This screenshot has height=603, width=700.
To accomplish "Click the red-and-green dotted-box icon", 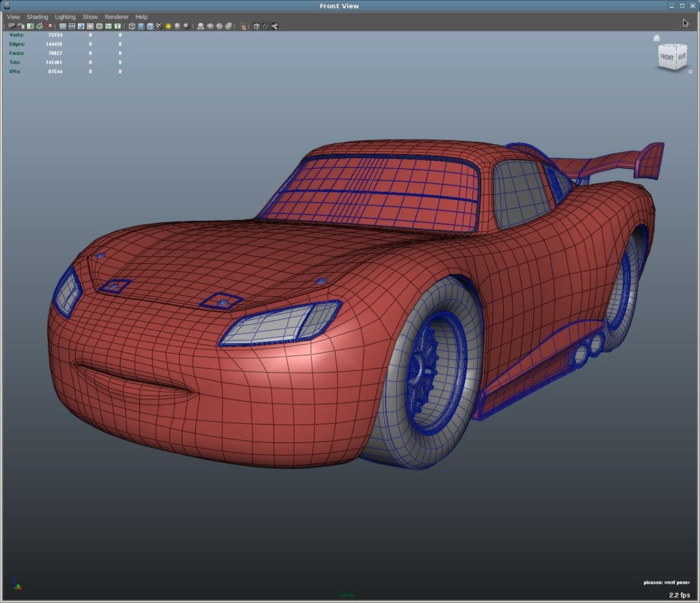I will click(243, 27).
